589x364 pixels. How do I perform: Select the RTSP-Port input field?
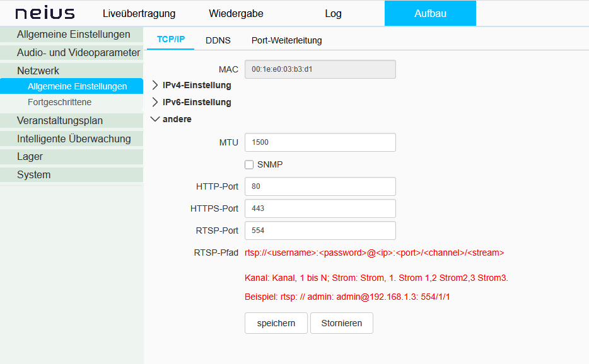(x=320, y=230)
